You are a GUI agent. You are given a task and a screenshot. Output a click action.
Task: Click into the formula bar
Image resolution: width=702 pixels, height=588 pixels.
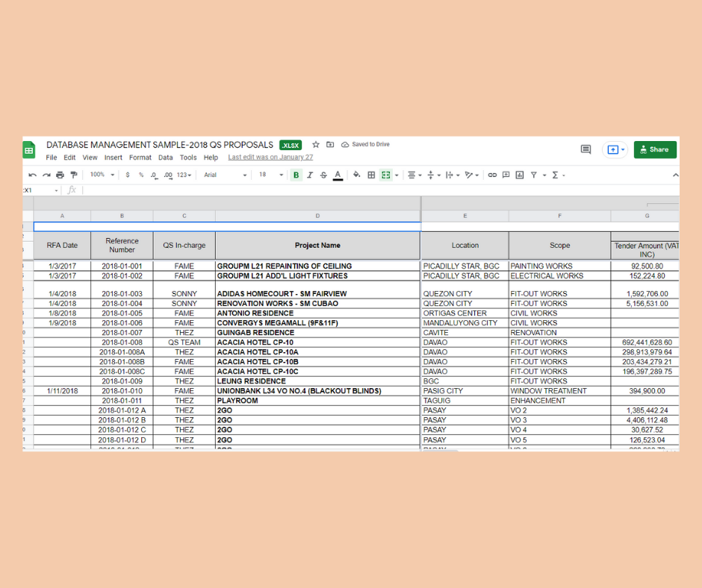[381, 190]
